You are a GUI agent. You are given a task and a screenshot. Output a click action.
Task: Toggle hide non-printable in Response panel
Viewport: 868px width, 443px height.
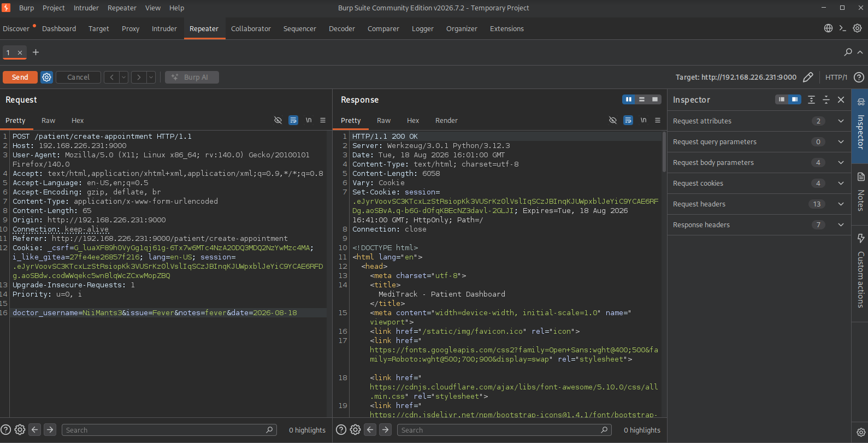click(613, 120)
